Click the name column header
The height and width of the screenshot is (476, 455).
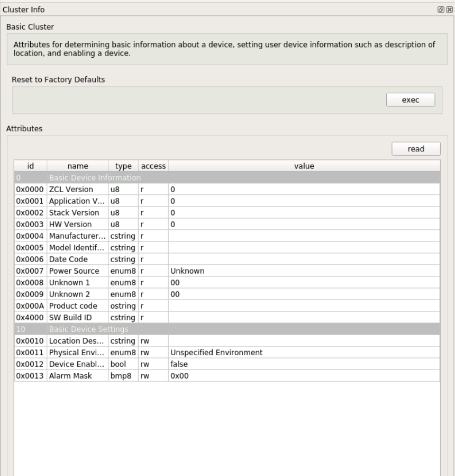point(76,166)
